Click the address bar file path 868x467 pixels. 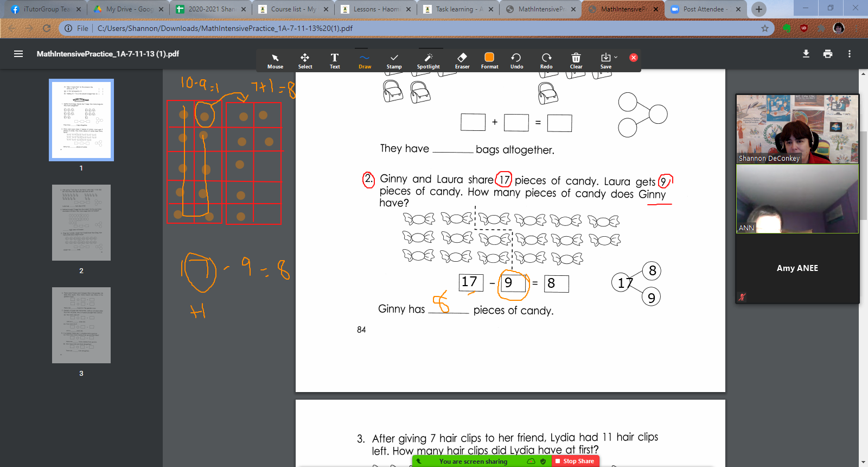coord(225,28)
